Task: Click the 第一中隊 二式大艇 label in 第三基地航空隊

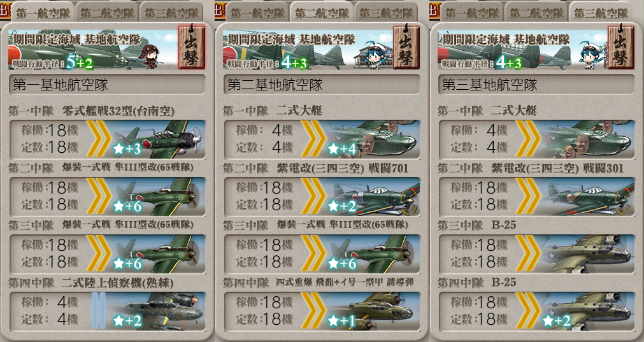Action: [x=487, y=110]
